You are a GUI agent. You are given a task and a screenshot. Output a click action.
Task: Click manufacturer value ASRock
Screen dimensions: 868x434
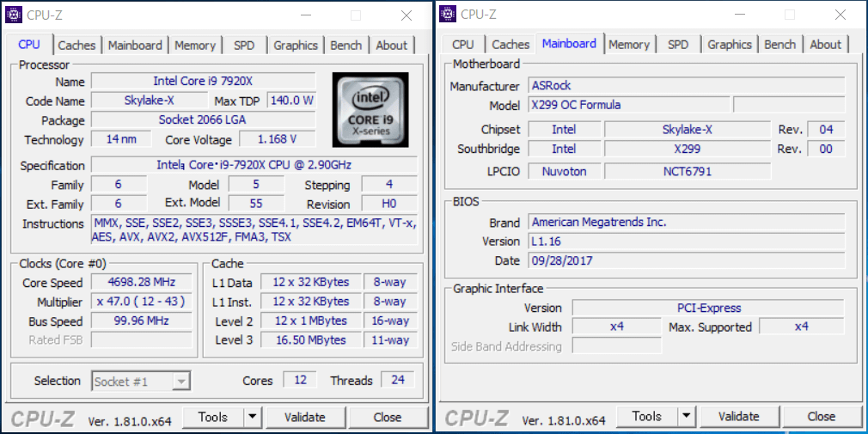click(687, 85)
